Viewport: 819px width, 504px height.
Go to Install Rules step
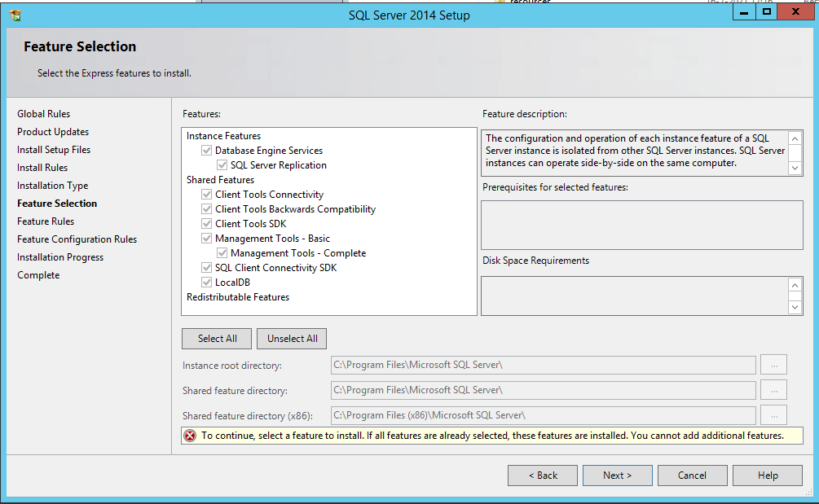[x=42, y=168]
